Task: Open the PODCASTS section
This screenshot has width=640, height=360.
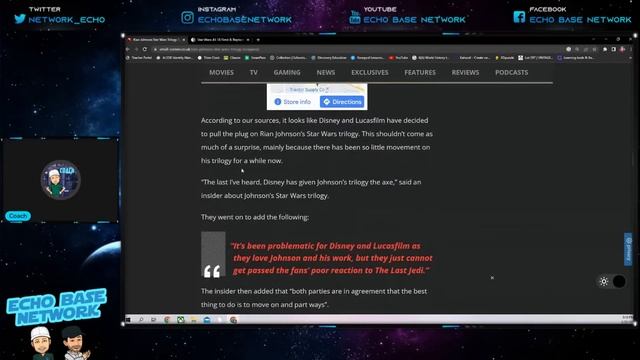Action: [x=511, y=72]
